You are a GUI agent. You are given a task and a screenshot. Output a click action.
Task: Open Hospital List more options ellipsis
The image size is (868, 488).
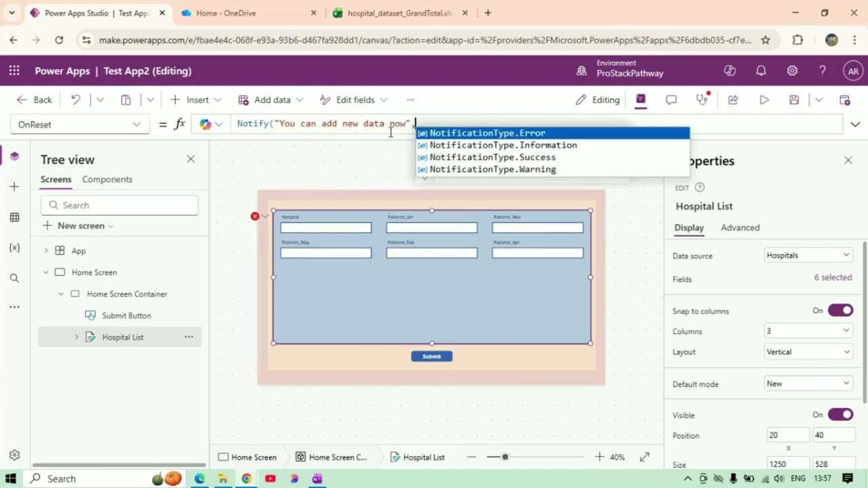[189, 337]
